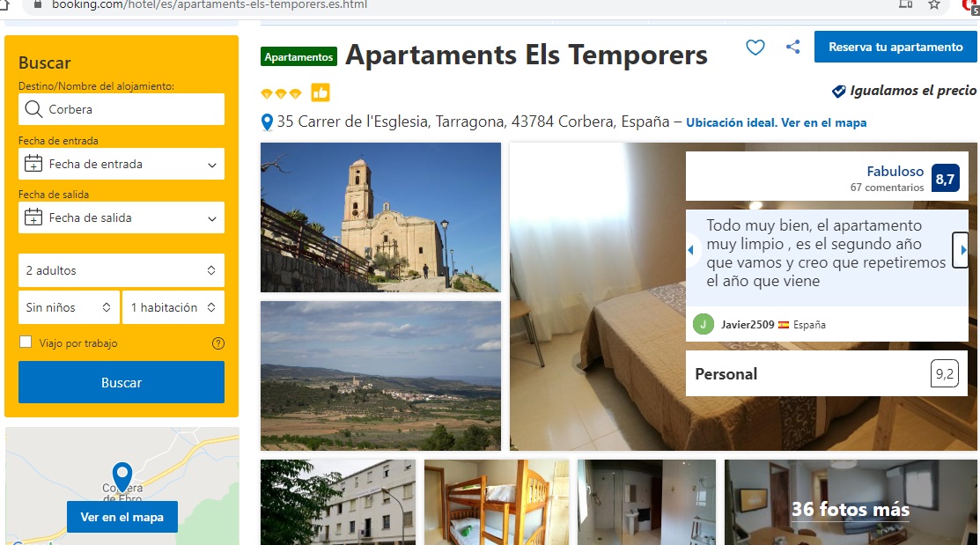The height and width of the screenshot is (545, 980).
Task: Show next review with right arrow
Action: 961,250
